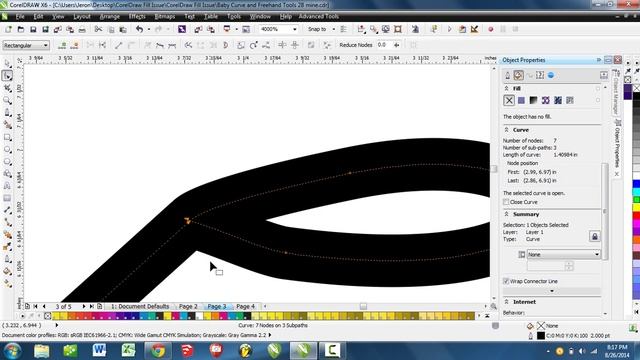Click the red Record macro icon

tap(491, 29)
